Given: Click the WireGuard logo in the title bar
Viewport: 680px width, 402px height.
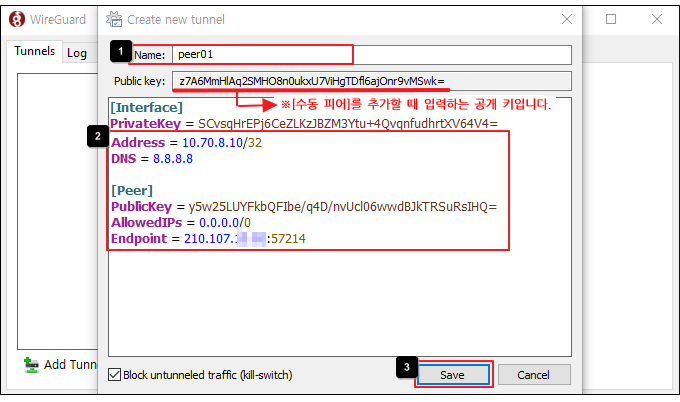Looking at the screenshot, I should (17, 19).
